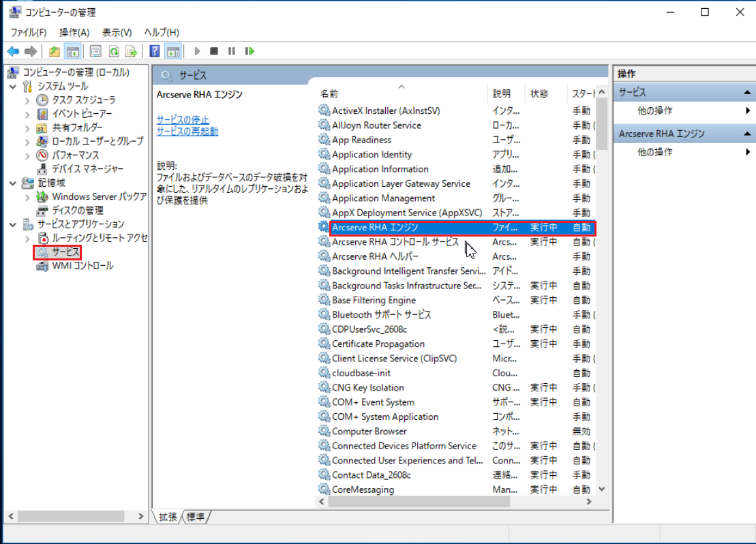Click the Refresh toolbar icon

[114, 51]
